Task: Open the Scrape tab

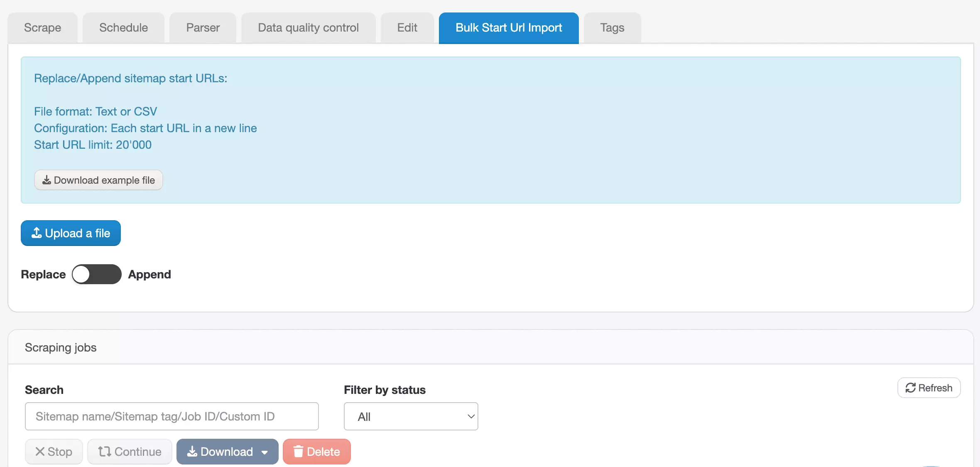Action: pyautogui.click(x=42, y=28)
